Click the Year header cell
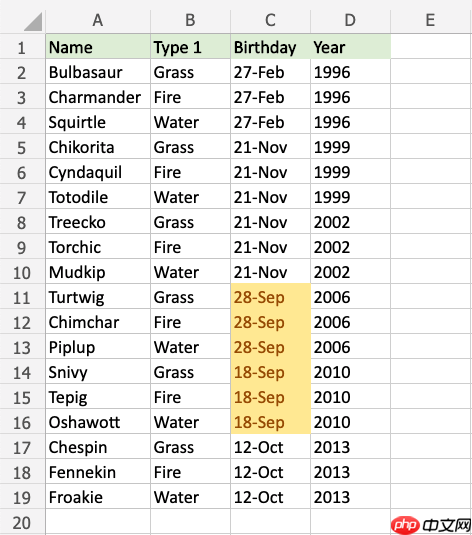The width and height of the screenshot is (472, 535). point(351,46)
